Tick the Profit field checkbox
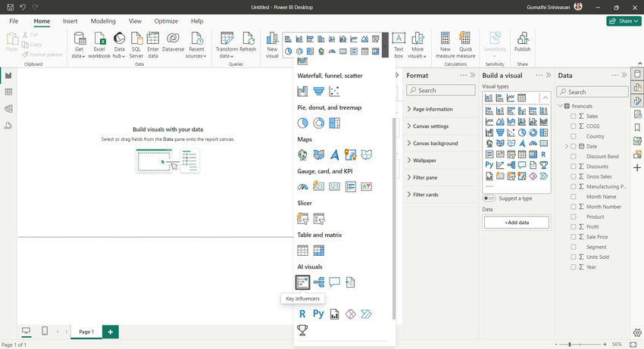Screen dimensions: 644x349 573,226
